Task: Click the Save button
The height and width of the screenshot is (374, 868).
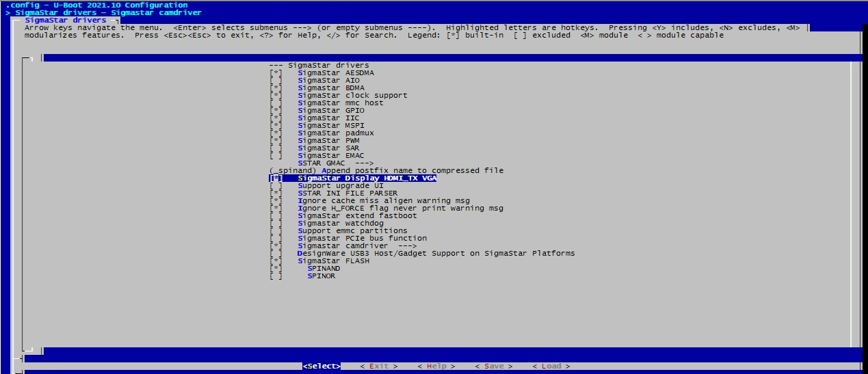Action: 493,366
